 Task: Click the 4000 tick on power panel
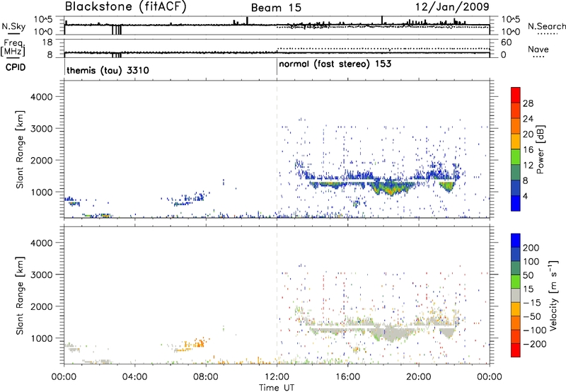(x=42, y=97)
